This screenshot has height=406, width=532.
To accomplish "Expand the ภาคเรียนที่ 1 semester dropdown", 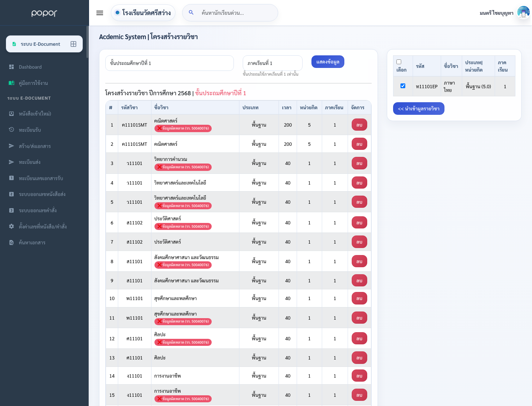I will click(273, 63).
